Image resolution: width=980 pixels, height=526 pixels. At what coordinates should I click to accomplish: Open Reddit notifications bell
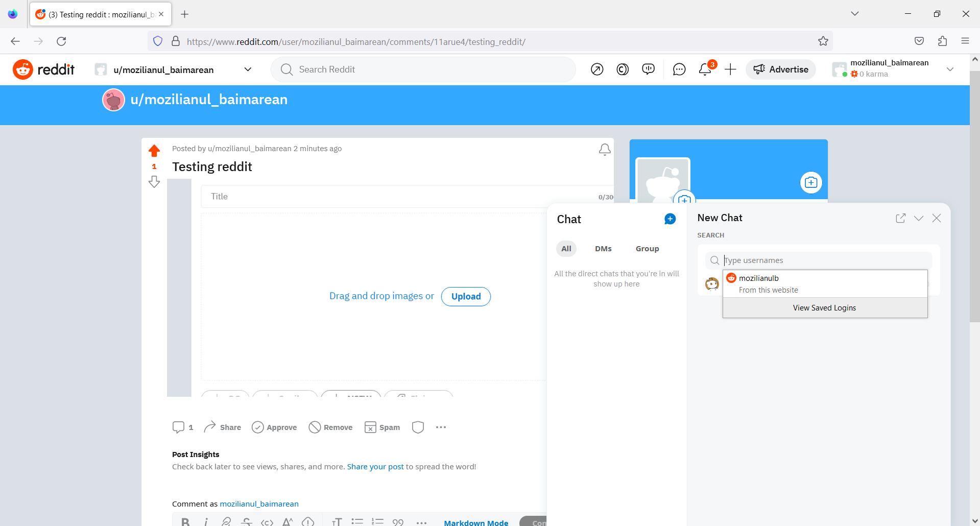click(705, 69)
